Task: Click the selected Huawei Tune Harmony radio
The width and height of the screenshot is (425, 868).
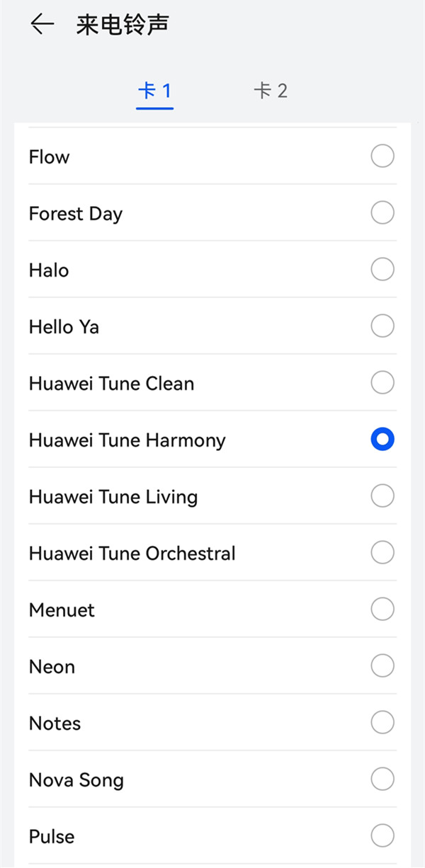Action: [x=382, y=440]
